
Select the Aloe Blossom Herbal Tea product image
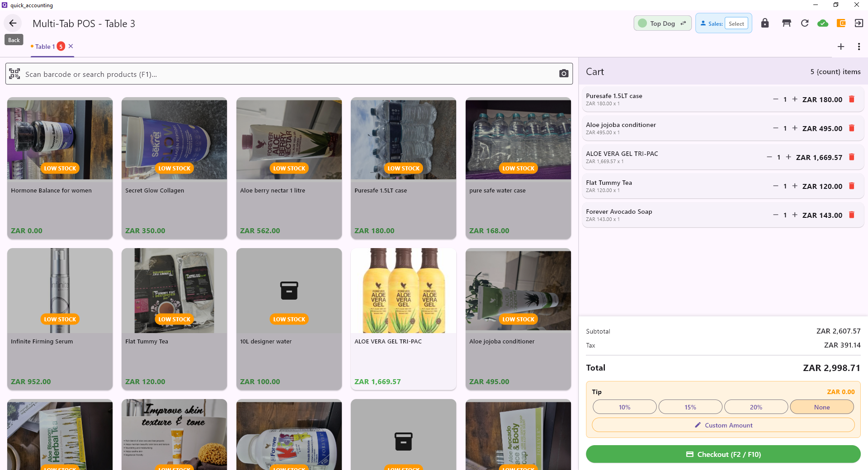(60, 435)
